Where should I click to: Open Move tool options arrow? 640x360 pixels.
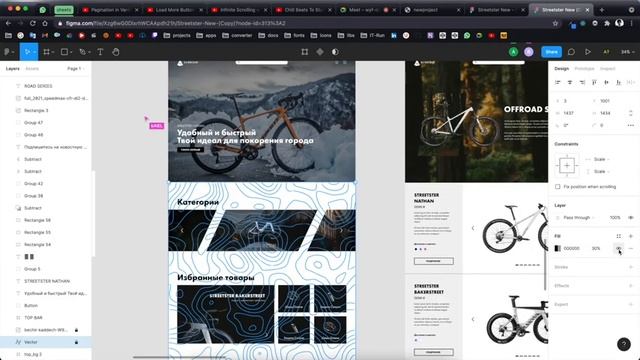point(34,52)
